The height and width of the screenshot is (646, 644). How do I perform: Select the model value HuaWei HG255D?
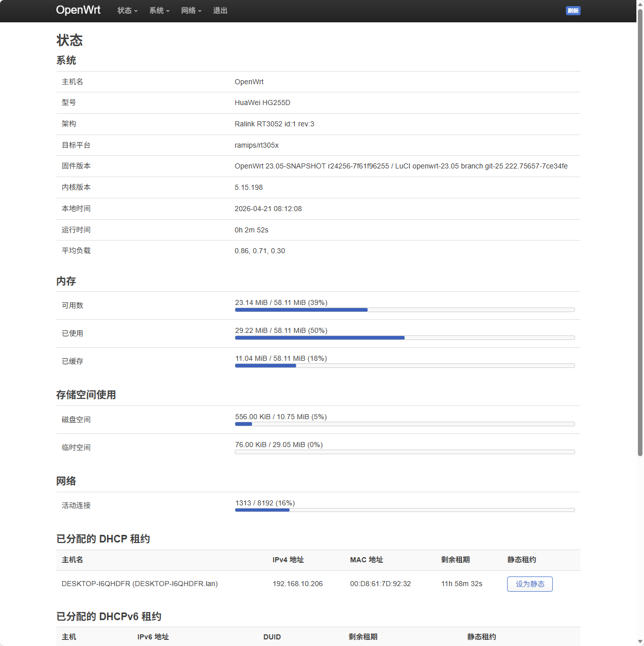tap(263, 103)
